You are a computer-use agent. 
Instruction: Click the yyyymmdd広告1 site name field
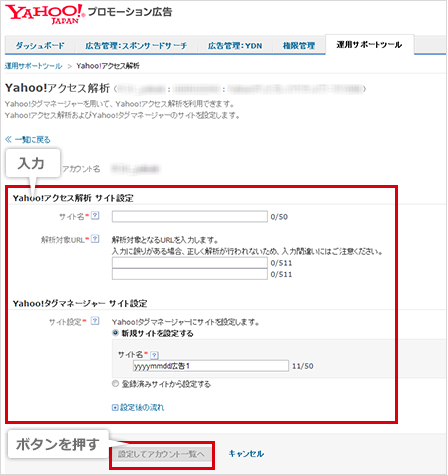click(211, 366)
